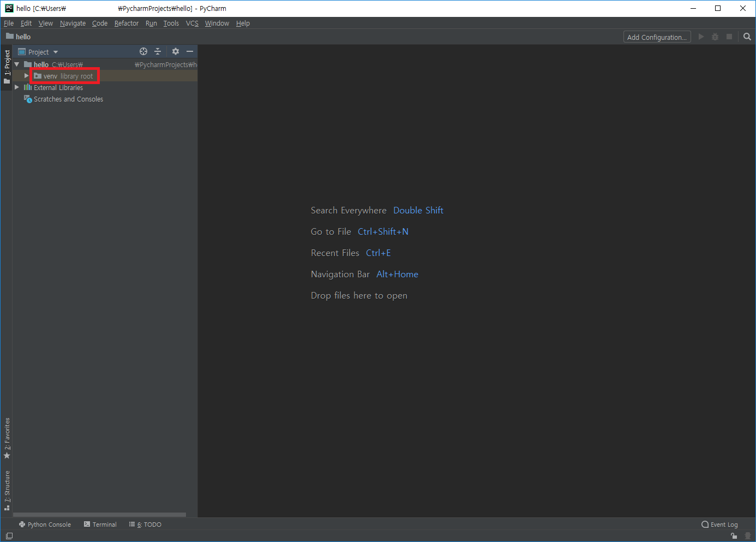
Task: Click the Stop square icon in toolbar
Action: click(x=729, y=37)
